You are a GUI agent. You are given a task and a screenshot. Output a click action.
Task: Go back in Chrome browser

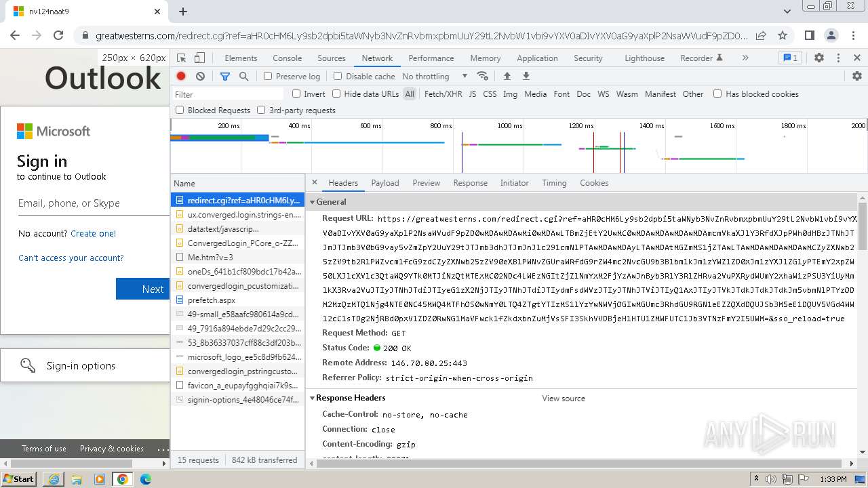15,35
